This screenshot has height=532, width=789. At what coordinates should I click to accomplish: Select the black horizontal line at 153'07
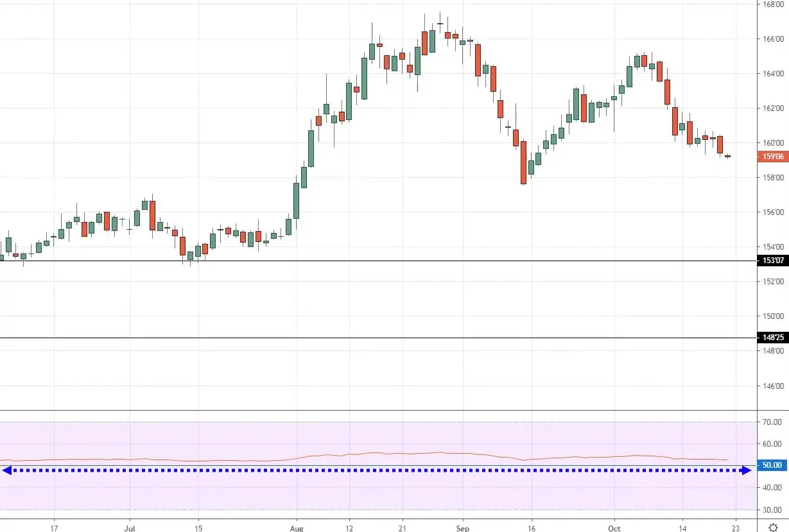coord(385,261)
